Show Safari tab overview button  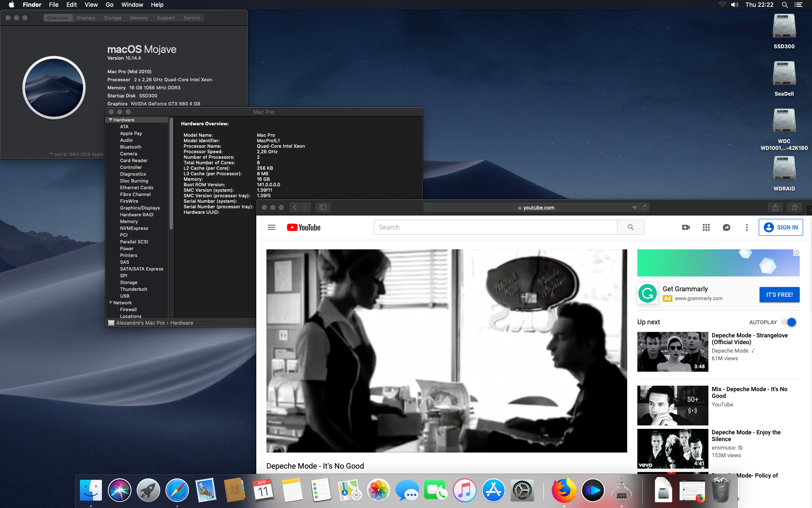[794, 207]
